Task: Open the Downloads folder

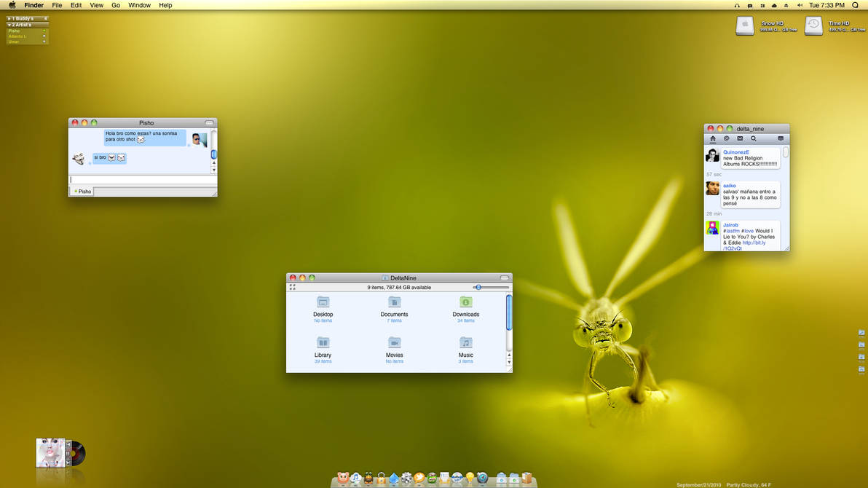Action: click(x=465, y=302)
